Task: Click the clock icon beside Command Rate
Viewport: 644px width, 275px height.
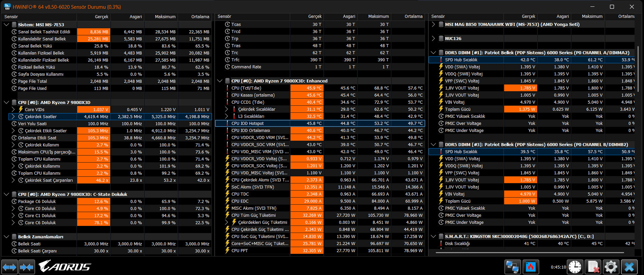Action: click(227, 67)
